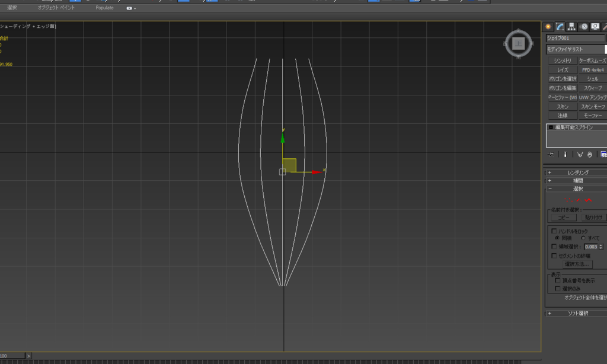Expand 編集可能スプライン stack entry plus box
Screen dimensions: 607x364
[x=551, y=127]
